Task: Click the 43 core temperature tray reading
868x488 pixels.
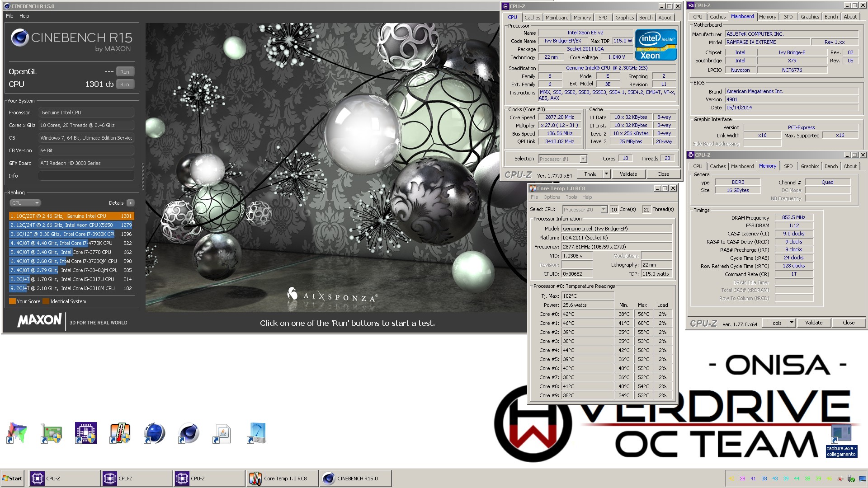Action: 775,479
